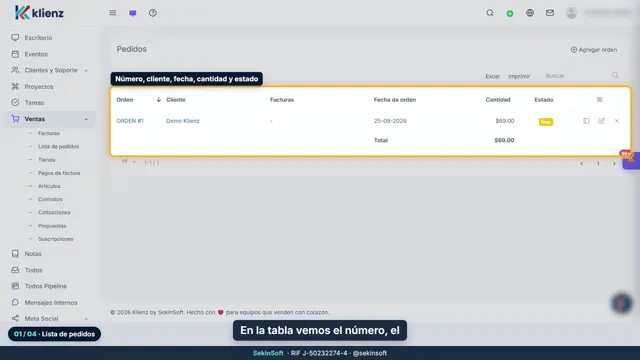This screenshot has width=640, height=360.
Task: Open Eventos in the sidebar
Action: coord(36,54)
